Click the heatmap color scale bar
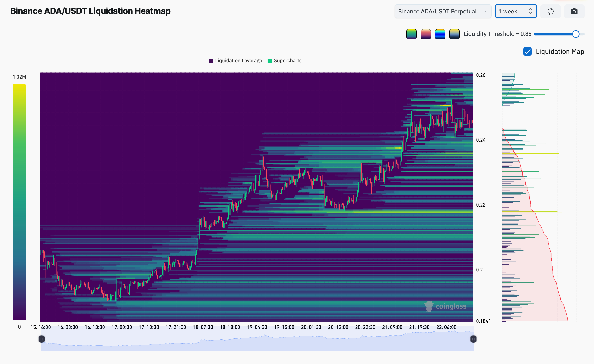The image size is (594, 364). [x=19, y=202]
